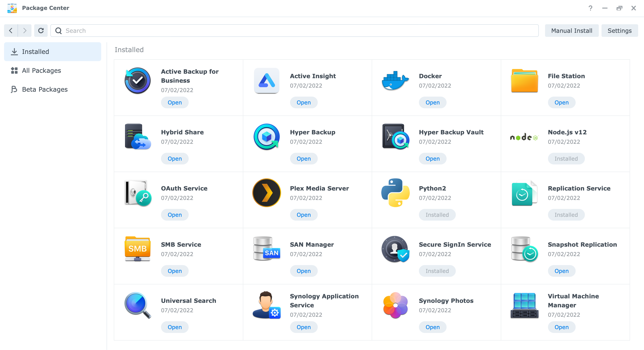644x350 pixels.
Task: Click the Universal Search title text
Action: coord(188,301)
